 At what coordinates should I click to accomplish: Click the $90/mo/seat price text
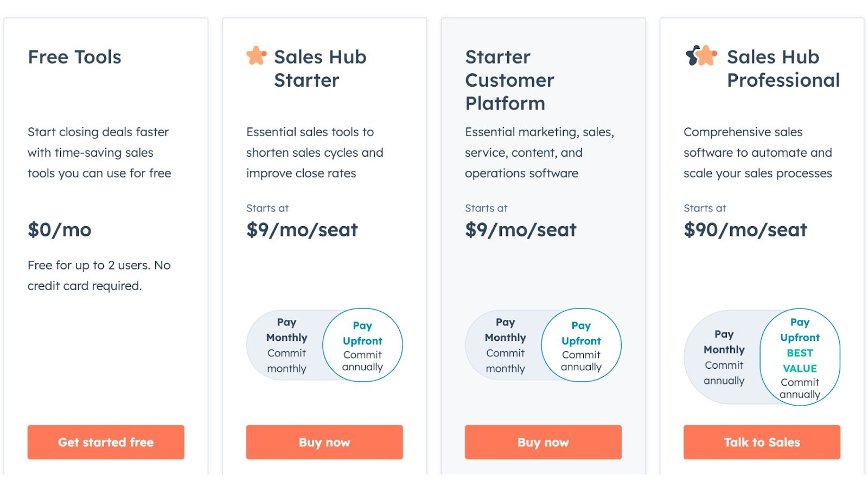click(x=745, y=230)
